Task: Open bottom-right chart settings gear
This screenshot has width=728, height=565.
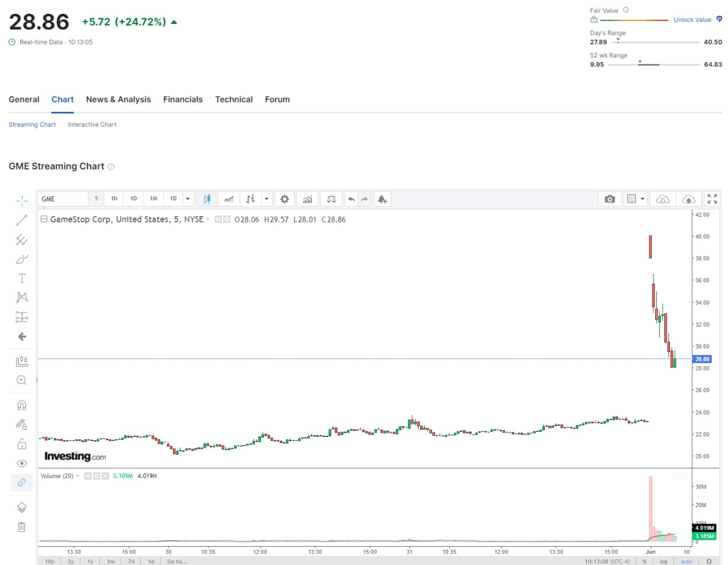Action: 709,562
